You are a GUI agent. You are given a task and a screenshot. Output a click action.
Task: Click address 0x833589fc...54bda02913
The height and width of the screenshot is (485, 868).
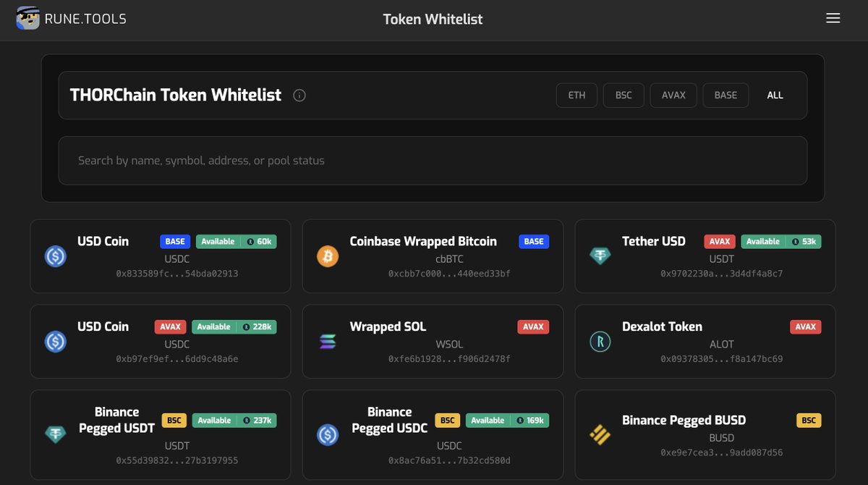click(177, 274)
